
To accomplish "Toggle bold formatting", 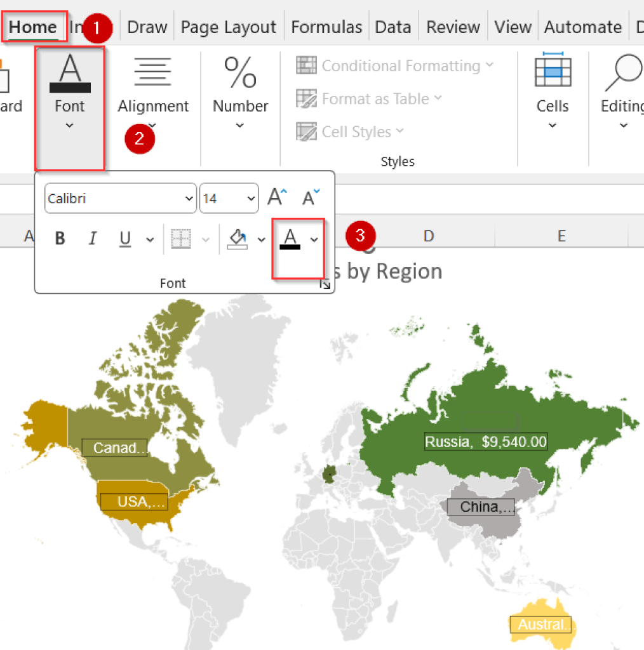I will [60, 239].
